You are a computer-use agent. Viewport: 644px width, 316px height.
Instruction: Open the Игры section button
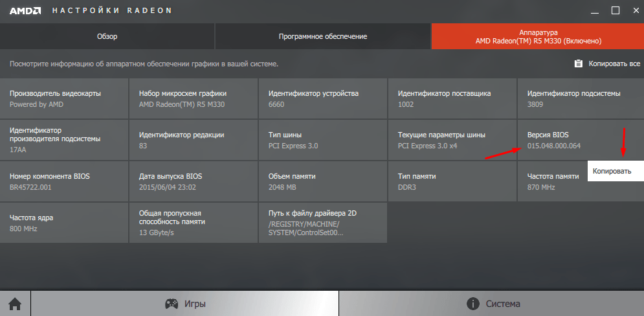185,304
